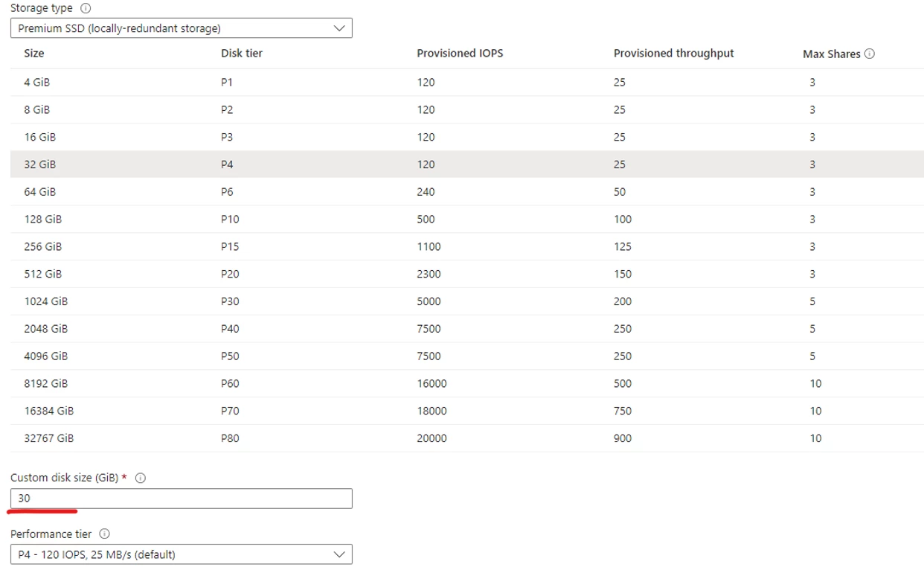Click the Custom disk size input field
Image resolution: width=924 pixels, height=567 pixels.
[x=181, y=499]
